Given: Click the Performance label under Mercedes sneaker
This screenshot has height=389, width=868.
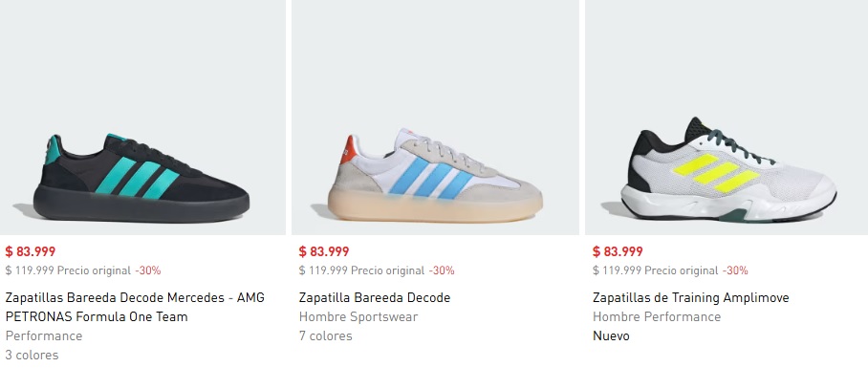Looking at the screenshot, I should click(x=44, y=335).
